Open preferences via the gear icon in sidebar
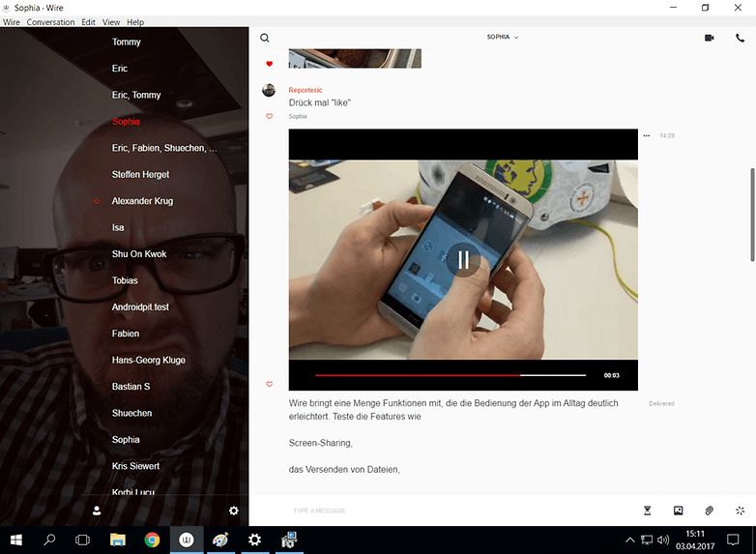 (234, 510)
